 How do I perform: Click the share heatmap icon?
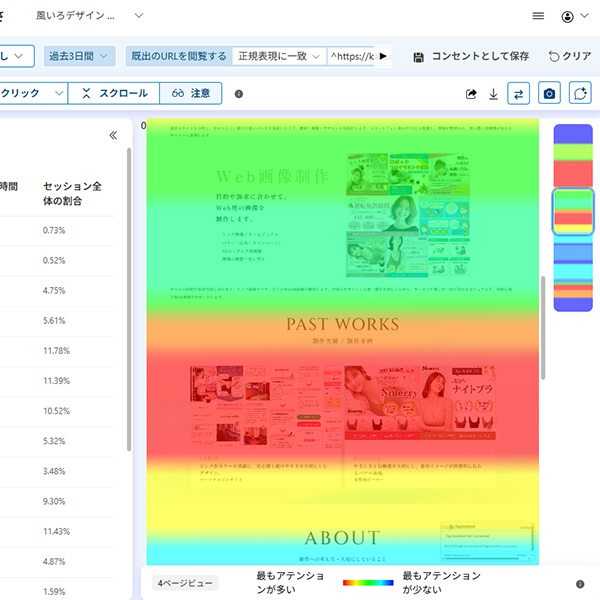coord(471,94)
